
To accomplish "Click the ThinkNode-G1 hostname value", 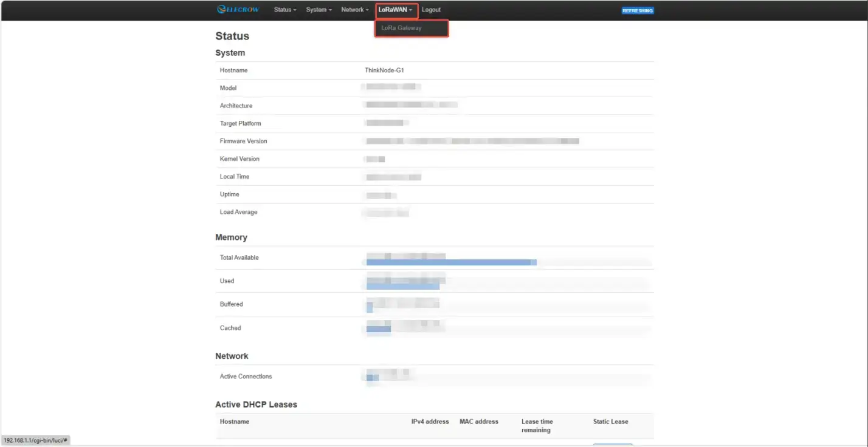I will (384, 70).
